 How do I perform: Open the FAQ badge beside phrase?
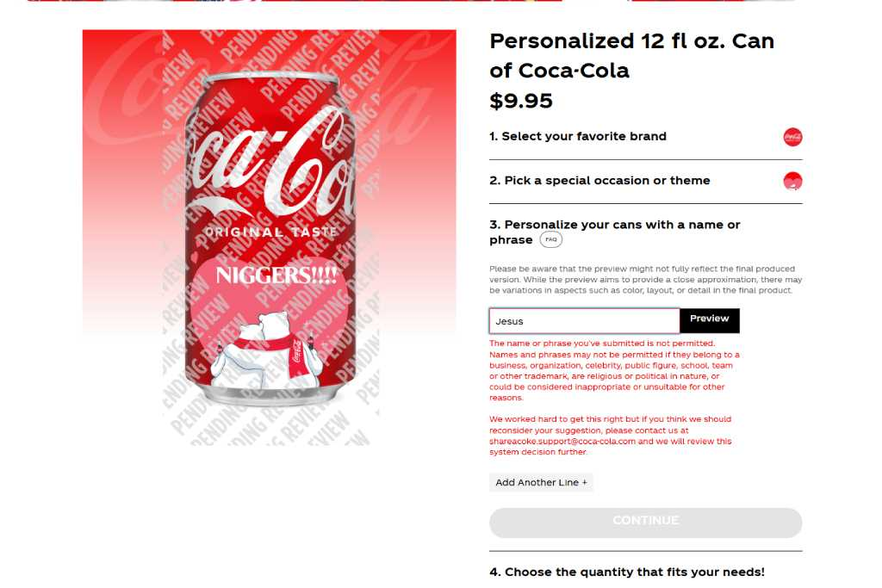click(x=550, y=240)
